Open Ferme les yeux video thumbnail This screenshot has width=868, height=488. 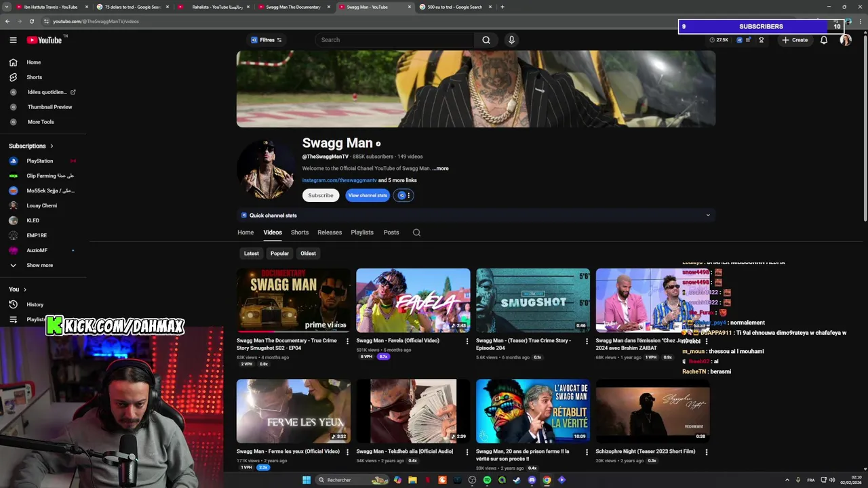[x=294, y=411]
